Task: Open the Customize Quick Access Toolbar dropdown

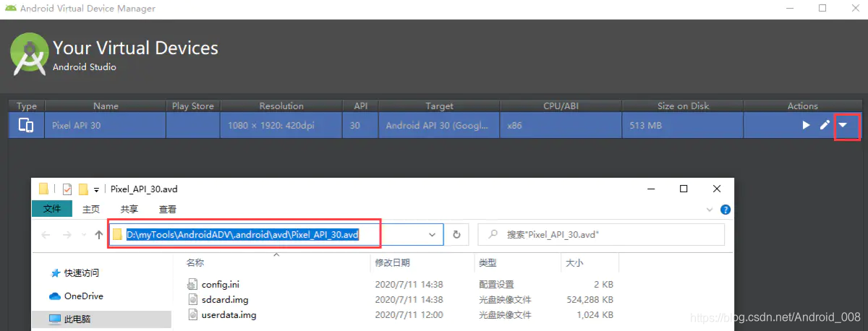Action: point(96,189)
